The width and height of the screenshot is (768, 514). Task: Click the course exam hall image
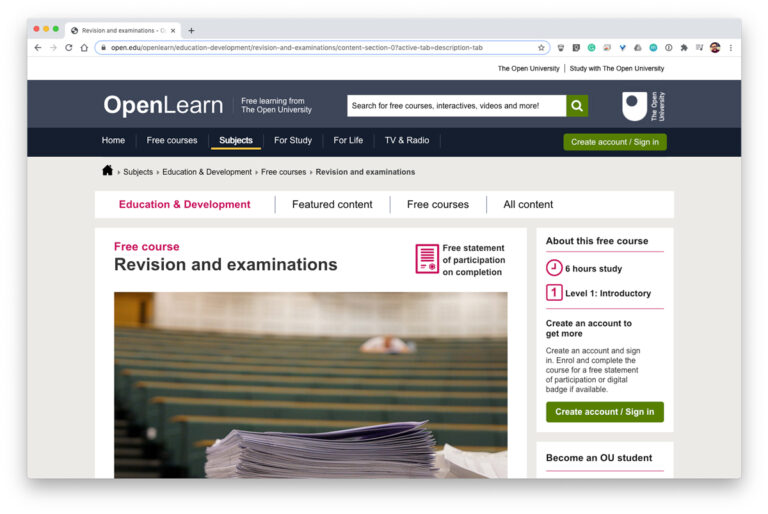coord(311,385)
